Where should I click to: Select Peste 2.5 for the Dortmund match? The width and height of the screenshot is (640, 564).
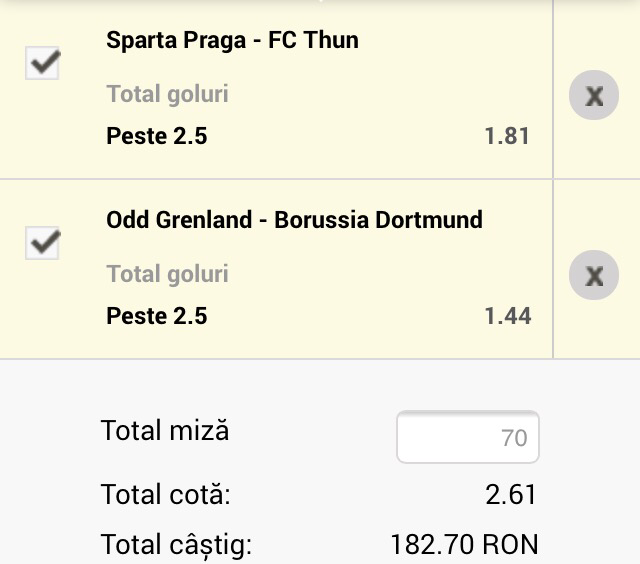coord(157,316)
